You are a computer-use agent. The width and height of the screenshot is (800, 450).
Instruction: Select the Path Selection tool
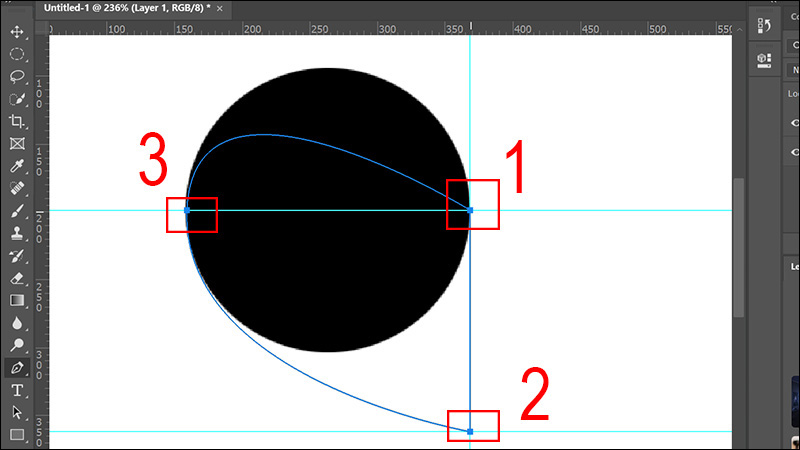tap(17, 412)
